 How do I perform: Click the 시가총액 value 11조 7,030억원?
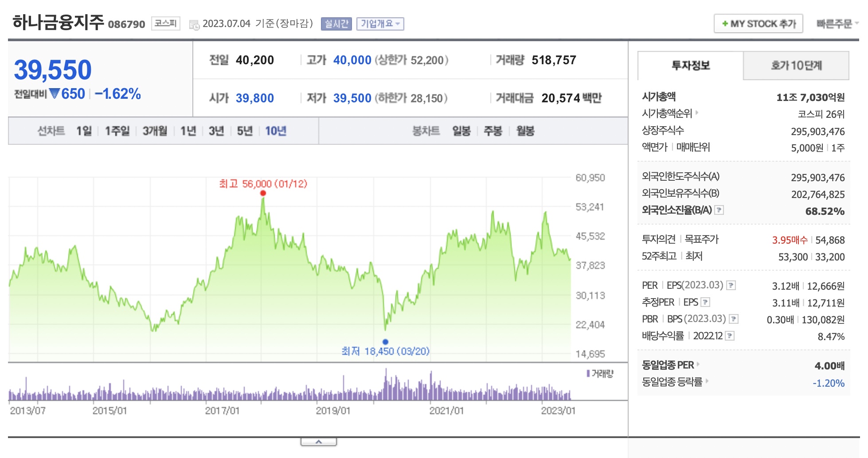810,97
